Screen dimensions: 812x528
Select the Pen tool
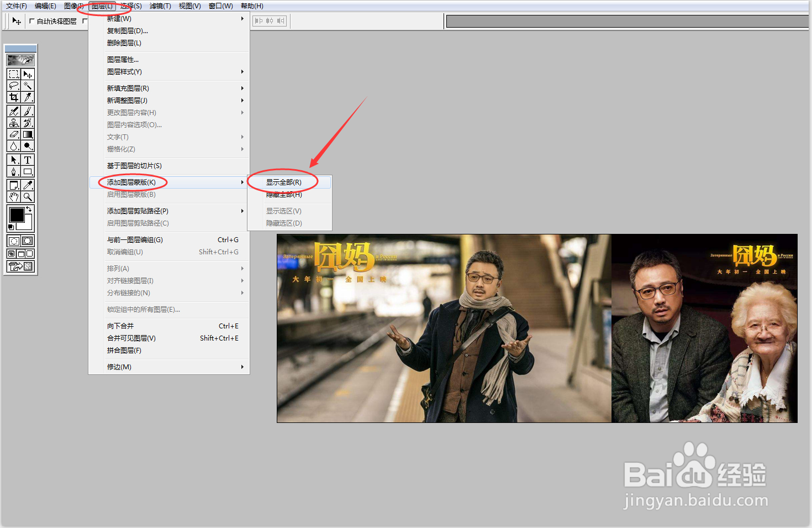click(x=14, y=171)
